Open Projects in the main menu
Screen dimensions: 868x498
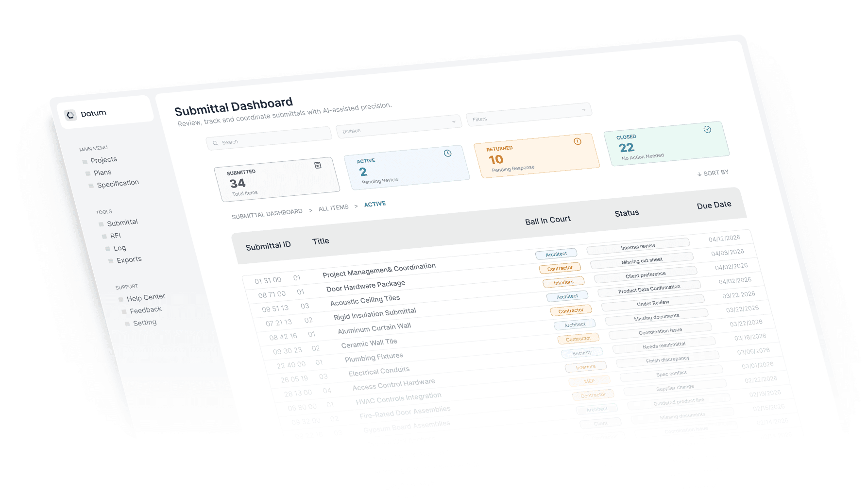(103, 160)
